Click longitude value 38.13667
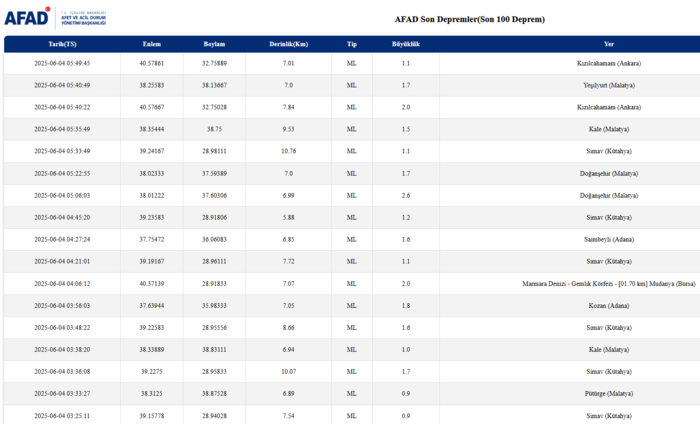The image size is (700, 424). (x=214, y=85)
